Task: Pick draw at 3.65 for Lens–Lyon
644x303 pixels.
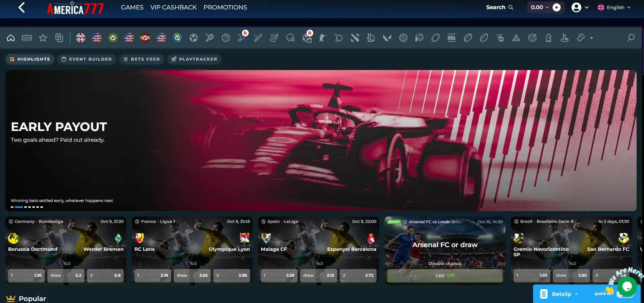Action: click(192, 275)
